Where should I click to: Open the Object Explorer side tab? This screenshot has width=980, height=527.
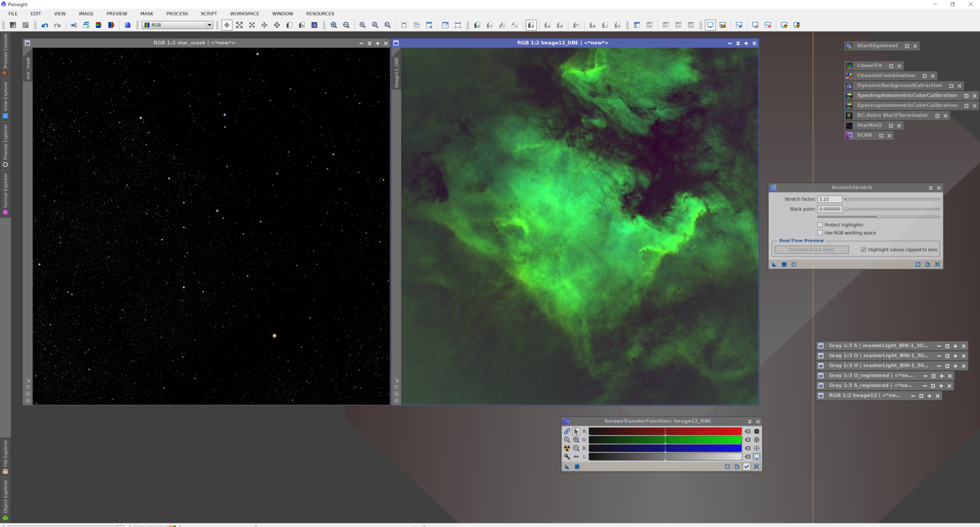(x=5, y=500)
